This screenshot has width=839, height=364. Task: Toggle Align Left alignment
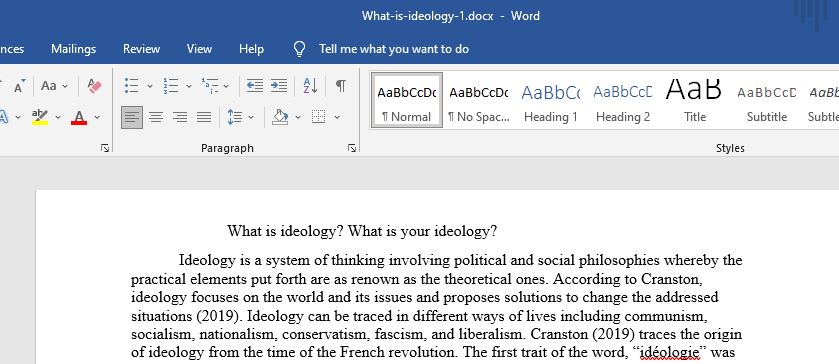(x=132, y=117)
